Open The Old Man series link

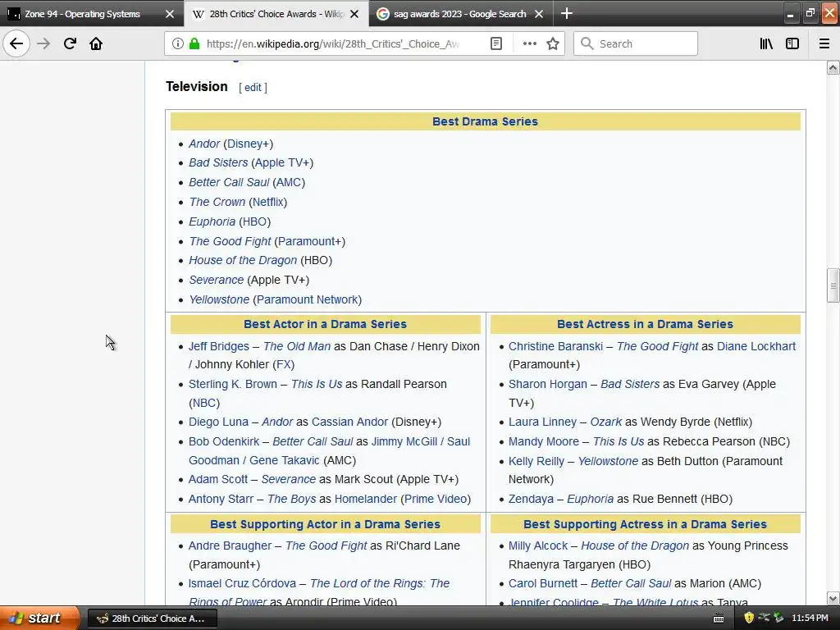click(x=297, y=346)
